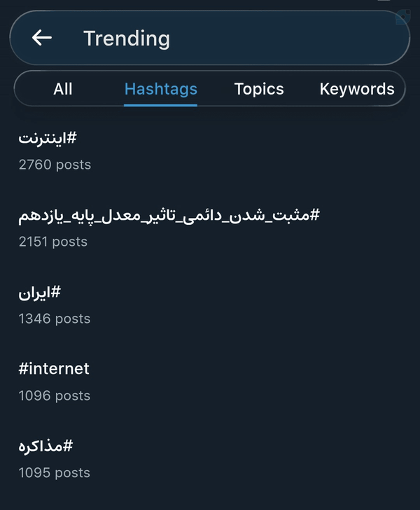The image size is (420, 510).
Task: Click the hash symbol of #internet
Action: [23, 368]
